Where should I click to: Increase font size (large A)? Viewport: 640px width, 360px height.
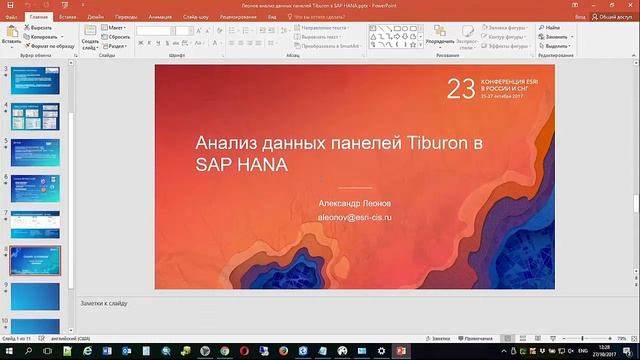point(199,31)
